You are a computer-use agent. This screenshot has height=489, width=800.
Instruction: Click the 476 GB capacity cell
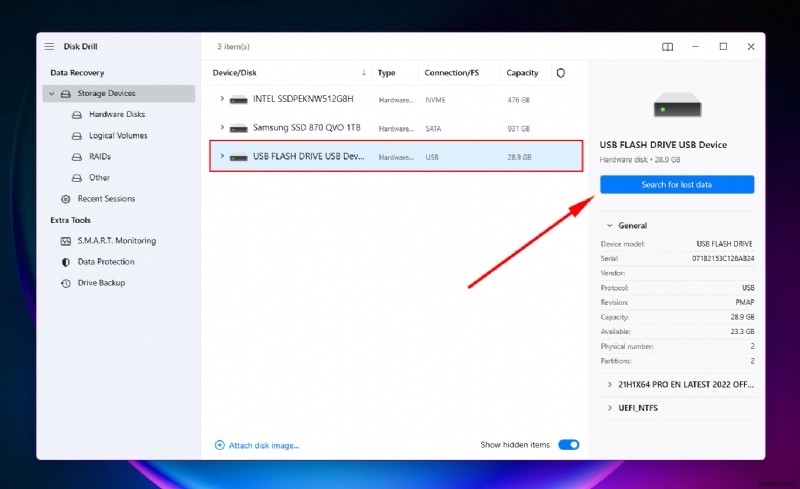tap(518, 100)
